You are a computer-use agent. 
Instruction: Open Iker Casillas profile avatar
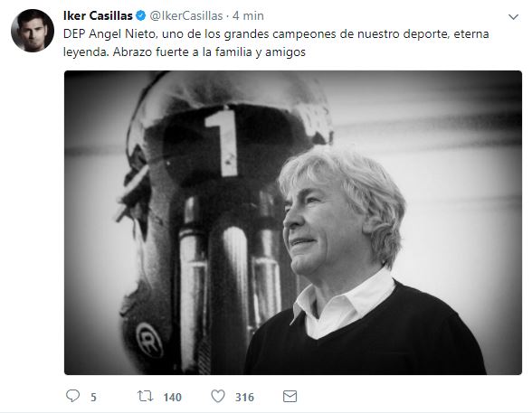tap(33, 31)
